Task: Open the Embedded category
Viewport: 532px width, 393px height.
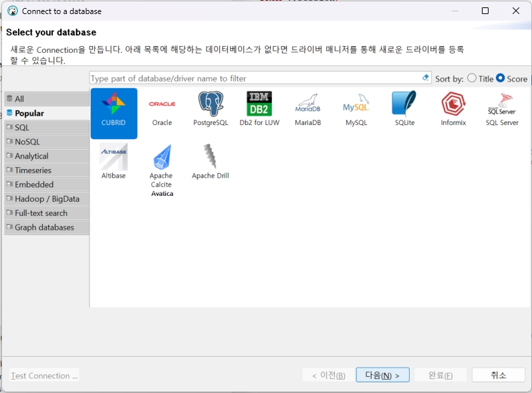Action: coord(47,184)
